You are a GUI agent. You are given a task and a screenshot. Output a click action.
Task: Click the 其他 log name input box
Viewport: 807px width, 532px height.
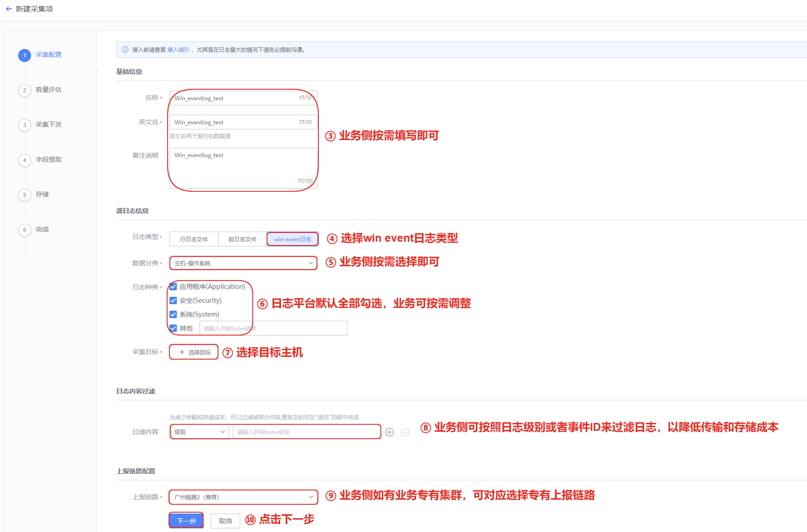point(273,328)
